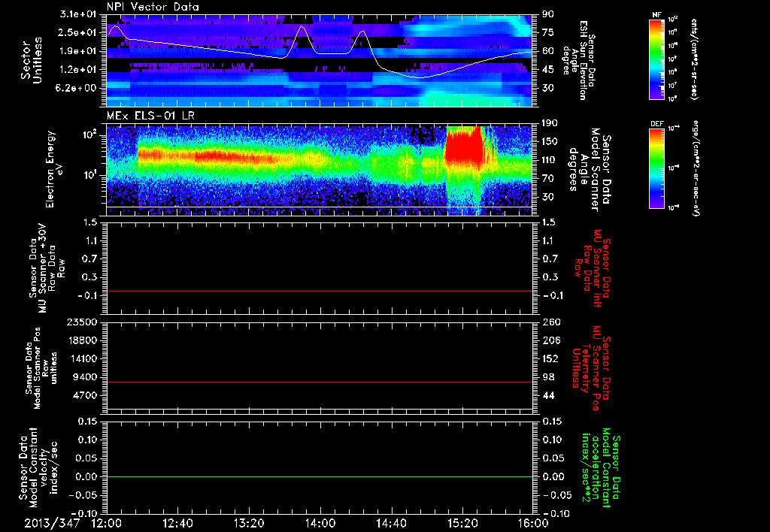Click the '110' scanner angle tick value
Screen dimensions: 770x532
[x=551, y=160]
